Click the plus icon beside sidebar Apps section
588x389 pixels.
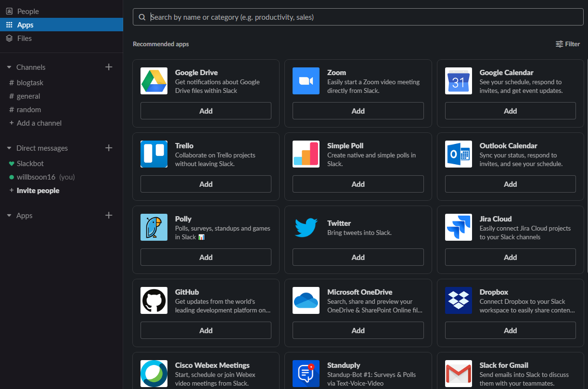tap(109, 215)
